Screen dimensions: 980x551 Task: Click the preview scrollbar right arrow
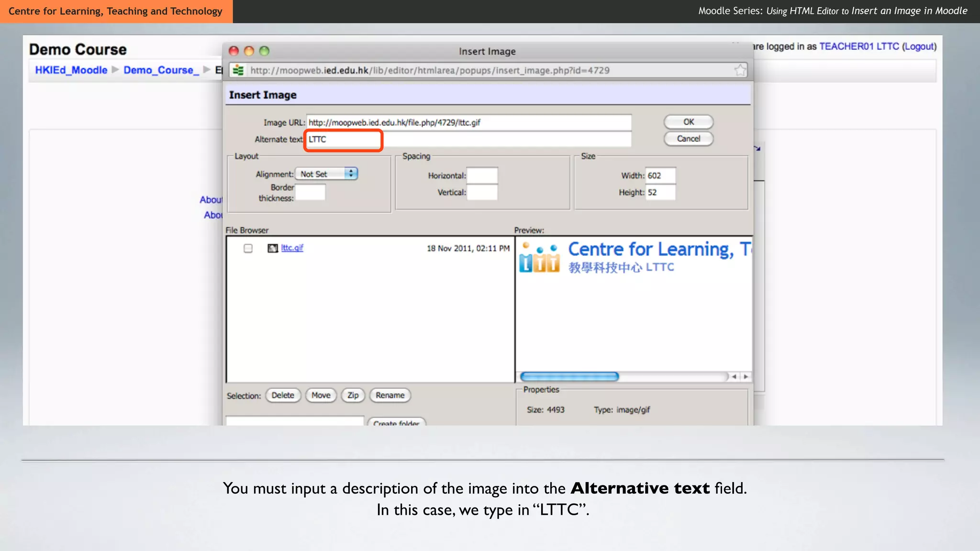tap(746, 377)
